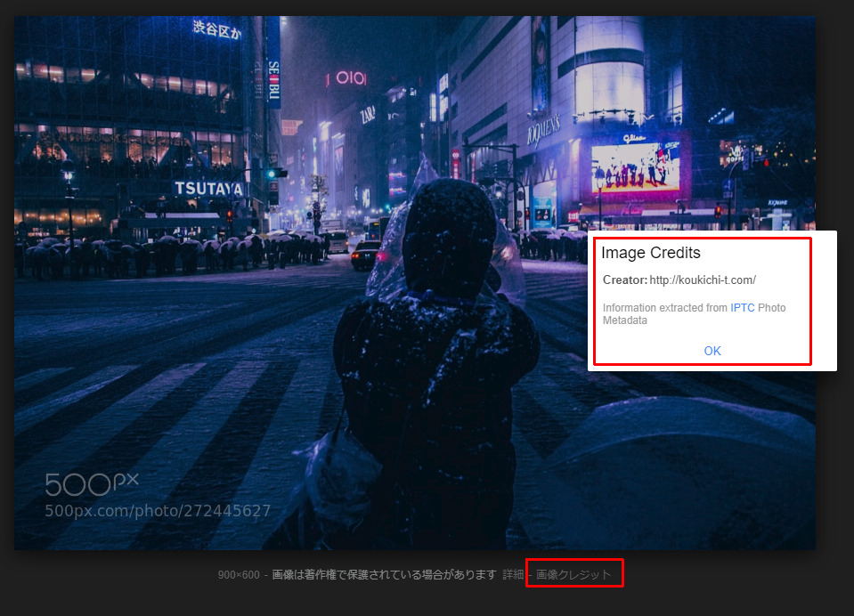Image resolution: width=854 pixels, height=616 pixels.
Task: Click the 画像は著作権で保護されている copyright notice
Action: pos(383,574)
